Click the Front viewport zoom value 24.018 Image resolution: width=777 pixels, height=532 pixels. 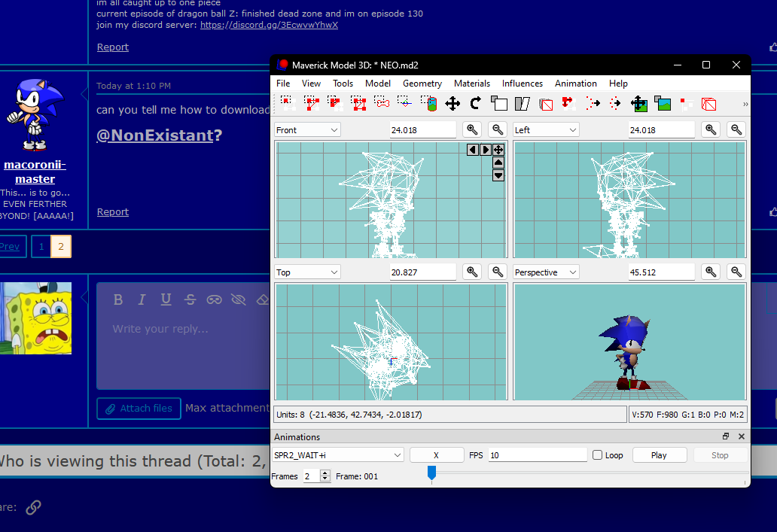(x=422, y=129)
